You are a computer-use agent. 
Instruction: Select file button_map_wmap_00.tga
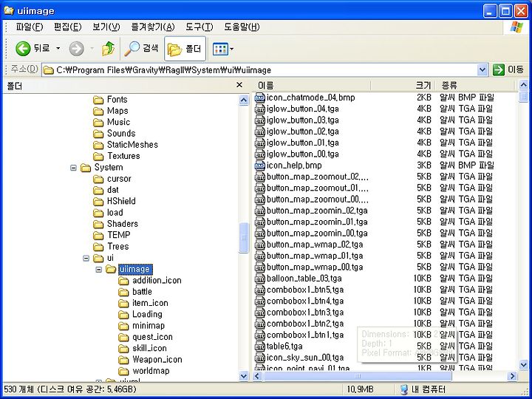pyautogui.click(x=315, y=267)
